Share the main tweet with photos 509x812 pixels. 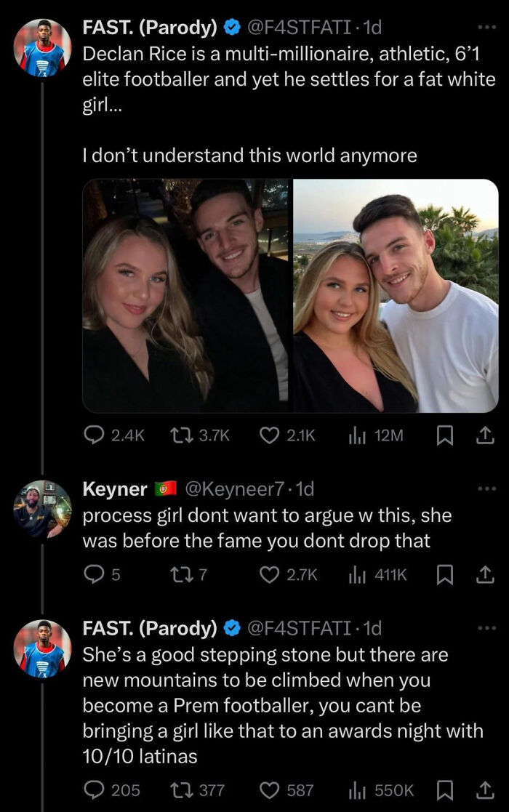(x=485, y=435)
